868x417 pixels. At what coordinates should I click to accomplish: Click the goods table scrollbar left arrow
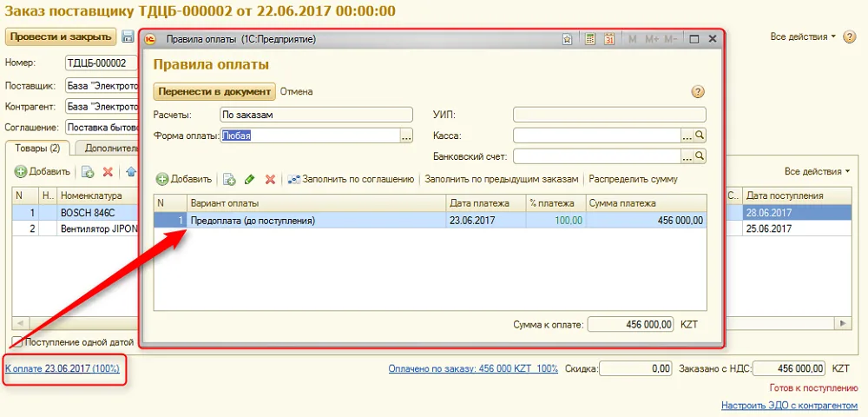[x=20, y=323]
